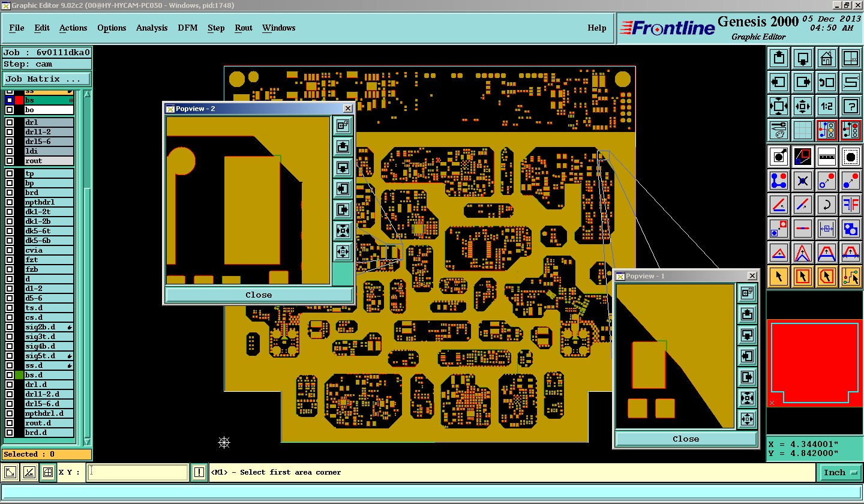Image resolution: width=864 pixels, height=504 pixels.
Task: Open the Inch units dropdown
Action: pyautogui.click(x=840, y=473)
